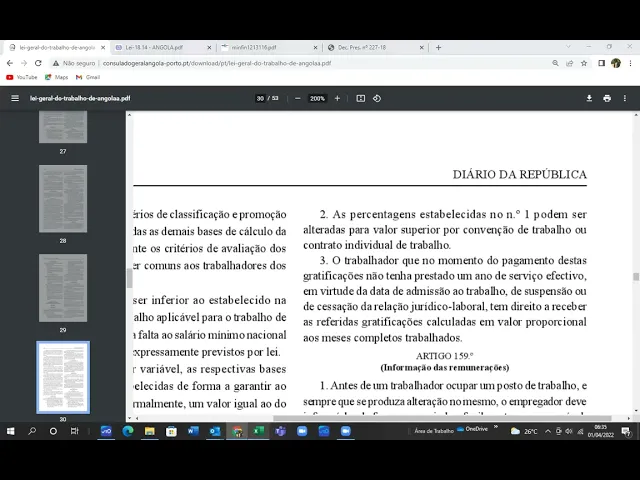Open Excel from the taskbar

[x=258, y=431]
